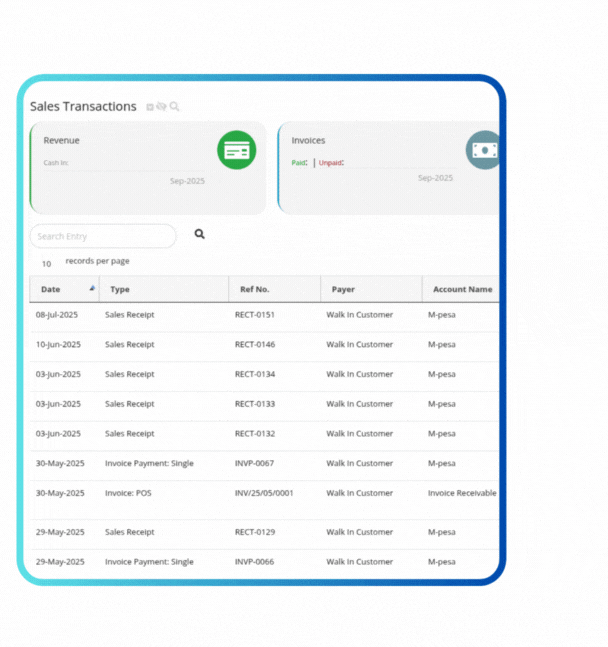Open invoice payment INVP-0067
Viewport: 608px width, 647px height.
tap(254, 463)
